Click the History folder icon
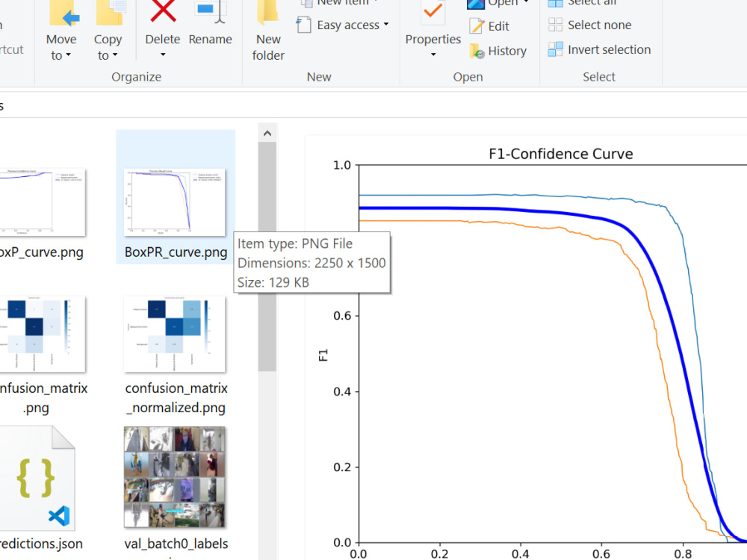The image size is (747, 560). pyautogui.click(x=477, y=51)
